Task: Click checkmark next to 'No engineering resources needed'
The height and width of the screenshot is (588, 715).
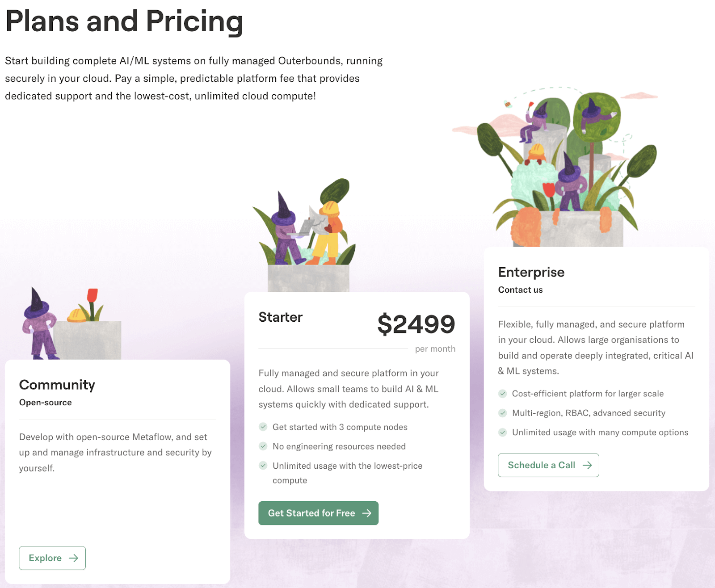Action: click(x=263, y=446)
